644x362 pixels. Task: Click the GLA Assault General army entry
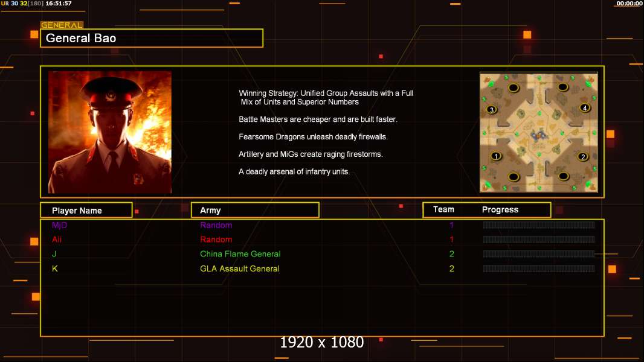point(240,268)
